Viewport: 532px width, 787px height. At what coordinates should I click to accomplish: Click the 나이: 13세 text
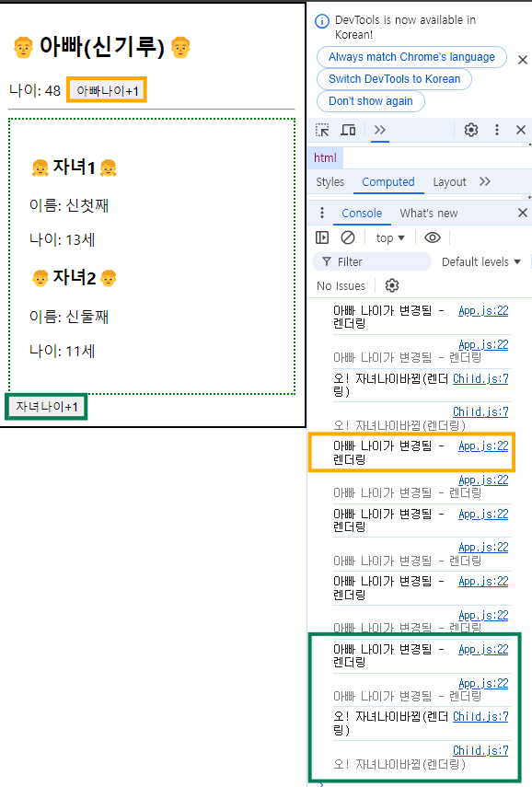pyautogui.click(x=62, y=239)
